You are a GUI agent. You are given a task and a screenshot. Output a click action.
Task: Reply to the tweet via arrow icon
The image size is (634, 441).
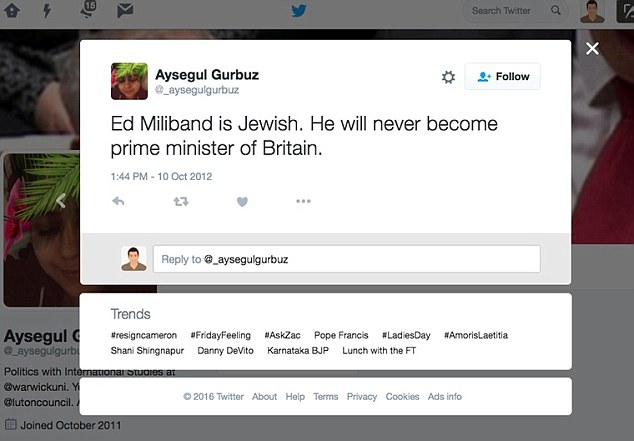[118, 201]
